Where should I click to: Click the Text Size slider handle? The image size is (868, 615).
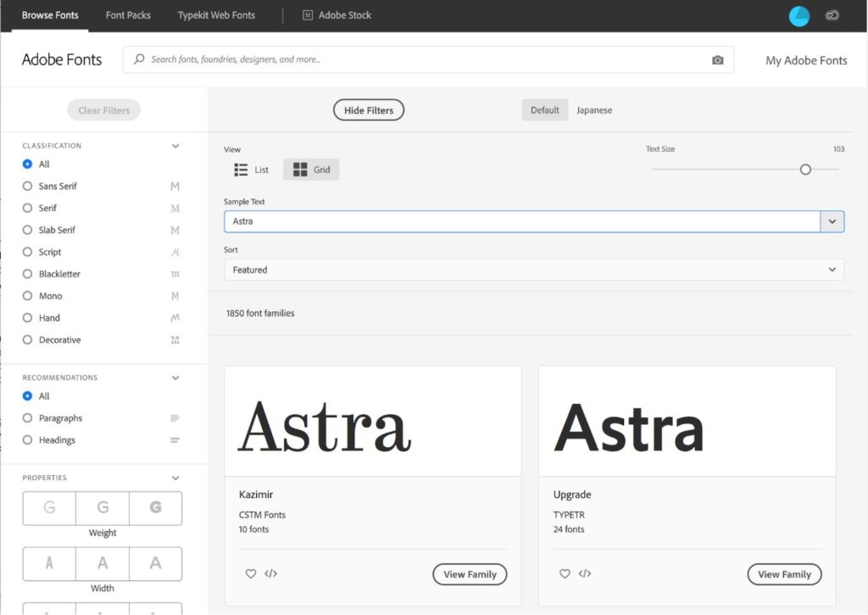pyautogui.click(x=805, y=170)
